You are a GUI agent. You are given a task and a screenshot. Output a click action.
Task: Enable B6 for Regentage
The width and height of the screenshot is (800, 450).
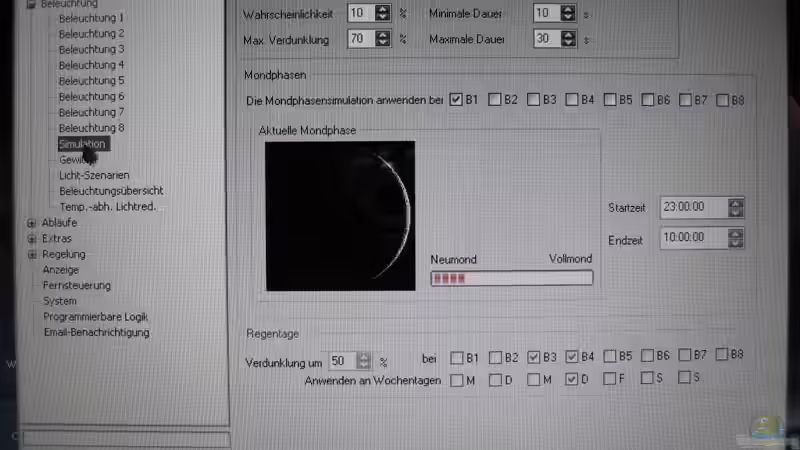click(647, 355)
